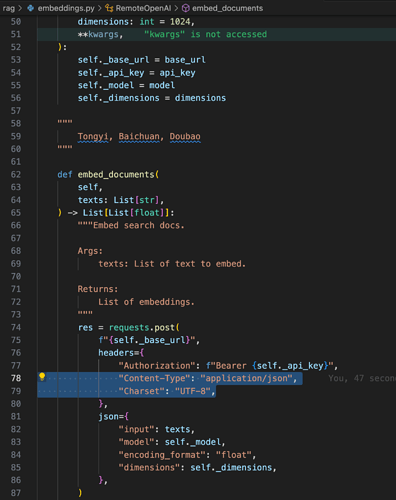This screenshot has height=500, width=396.
Task: Click the RemoteOpenAI class symbol icon
Action: (109, 8)
